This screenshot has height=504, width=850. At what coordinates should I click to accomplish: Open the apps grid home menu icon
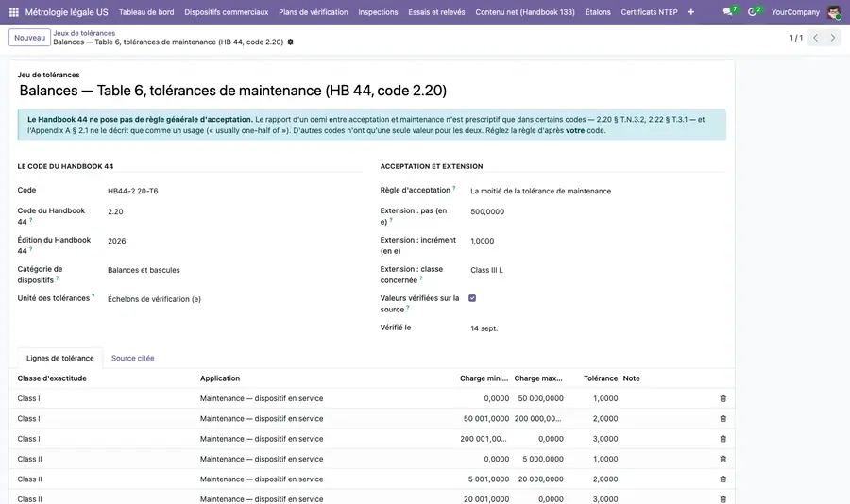(14, 12)
